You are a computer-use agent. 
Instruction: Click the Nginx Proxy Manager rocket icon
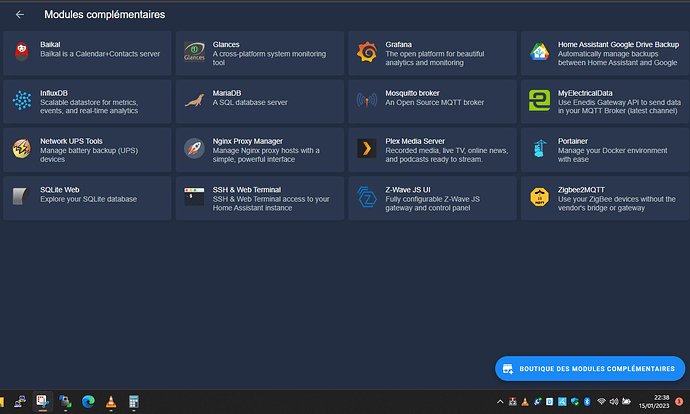pyautogui.click(x=194, y=149)
